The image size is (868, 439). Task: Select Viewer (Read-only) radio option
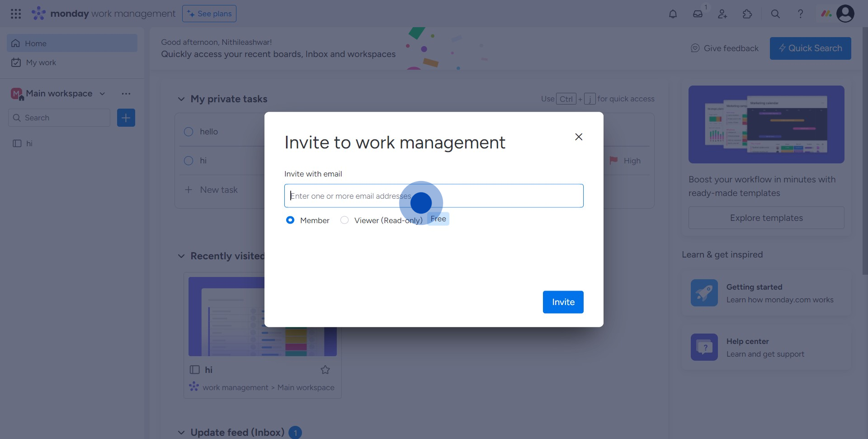(x=344, y=220)
